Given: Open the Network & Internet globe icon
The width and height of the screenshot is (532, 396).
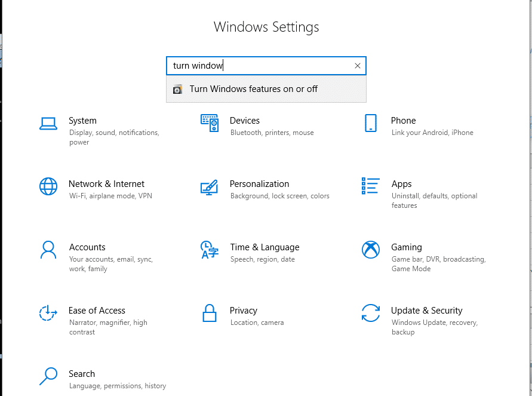Looking at the screenshot, I should [x=48, y=186].
